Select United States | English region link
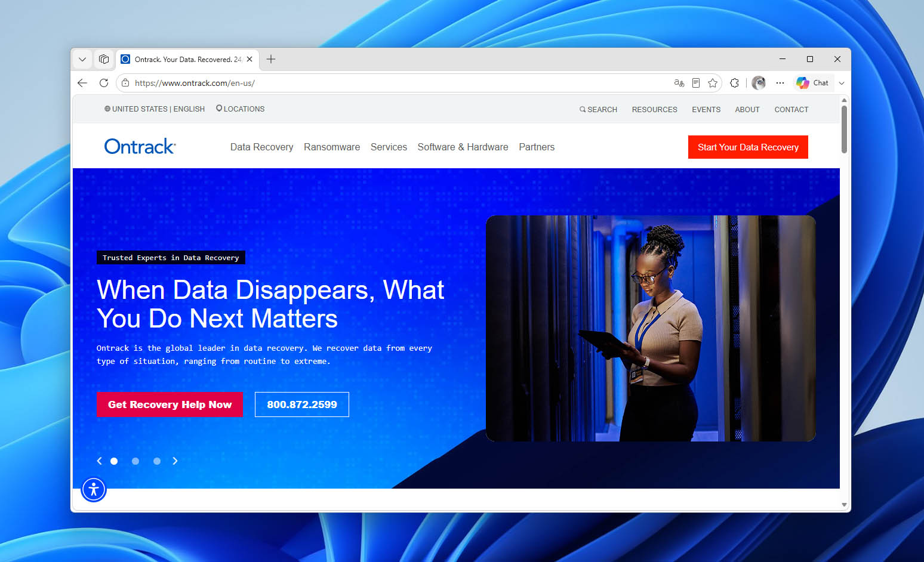The height and width of the screenshot is (562, 924). click(155, 109)
